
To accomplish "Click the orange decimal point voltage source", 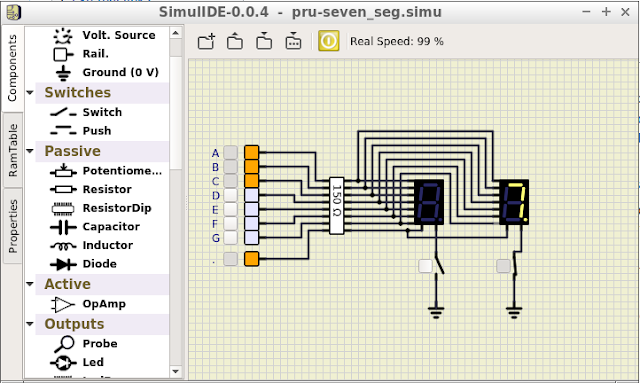I will tap(251, 259).
